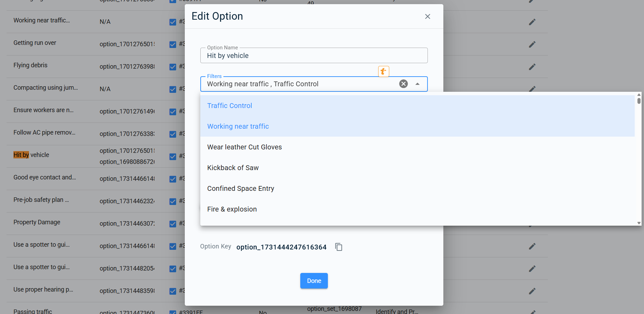Click the orange translate icon above Filters
This screenshot has height=314, width=644.
(383, 71)
